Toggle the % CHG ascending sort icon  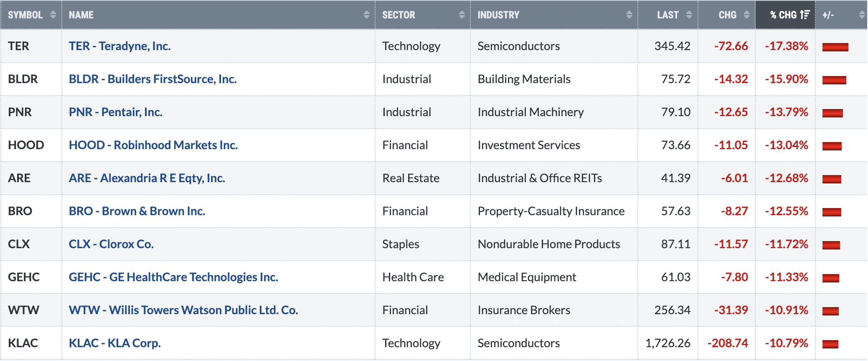pos(805,15)
